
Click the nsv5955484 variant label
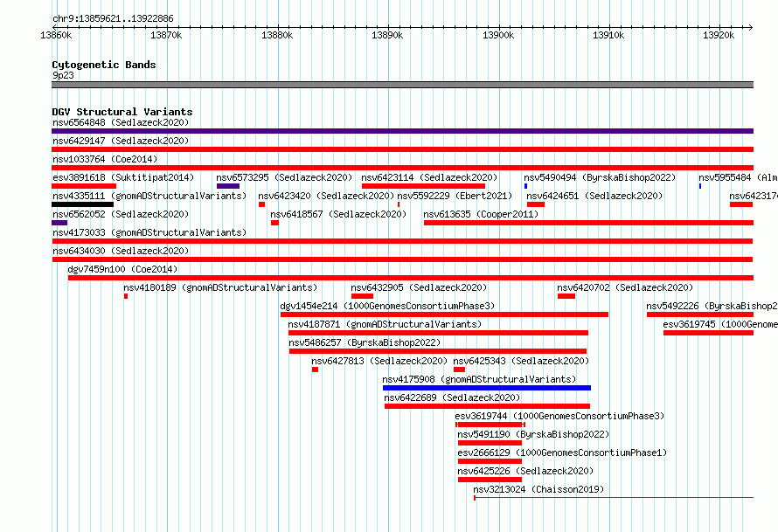pyautogui.click(x=738, y=177)
